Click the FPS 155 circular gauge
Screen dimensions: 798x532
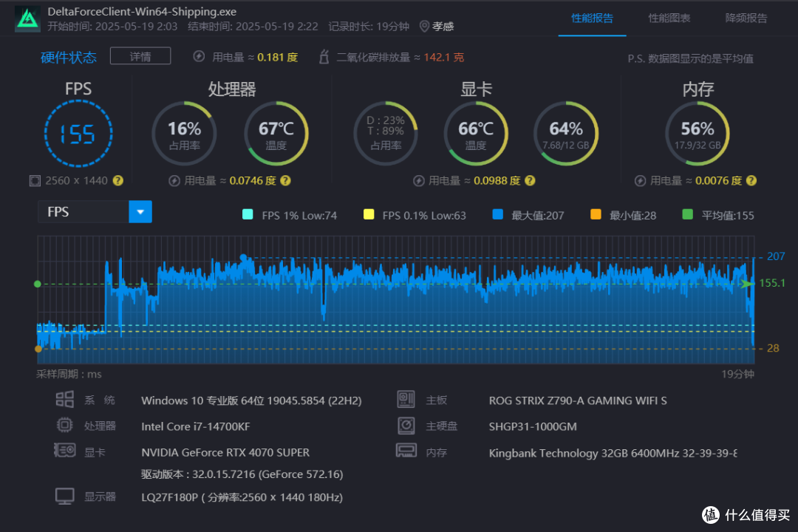(x=78, y=134)
